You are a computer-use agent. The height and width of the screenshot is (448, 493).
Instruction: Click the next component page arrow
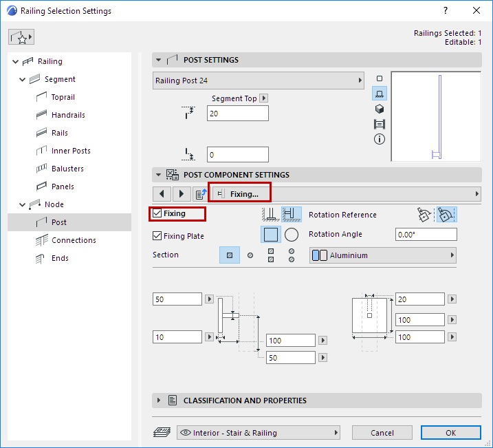pos(182,193)
